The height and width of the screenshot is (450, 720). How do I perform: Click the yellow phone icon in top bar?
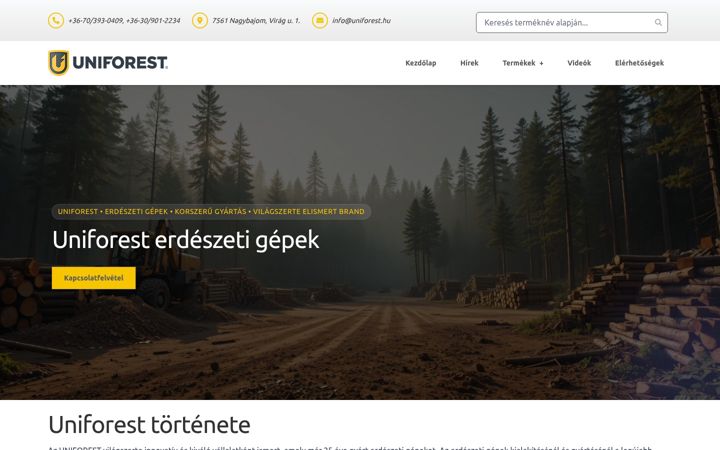pos(56,21)
